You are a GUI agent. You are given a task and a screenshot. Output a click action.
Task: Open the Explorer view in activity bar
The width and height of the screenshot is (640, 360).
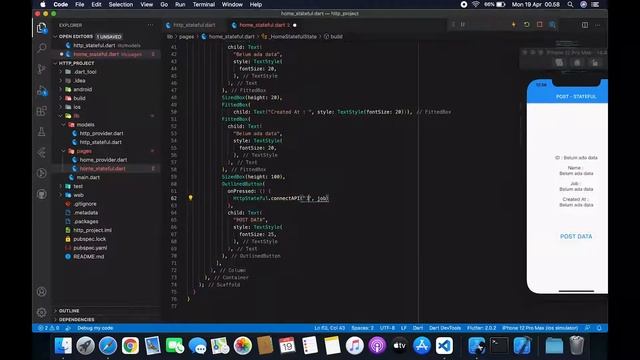point(42,28)
